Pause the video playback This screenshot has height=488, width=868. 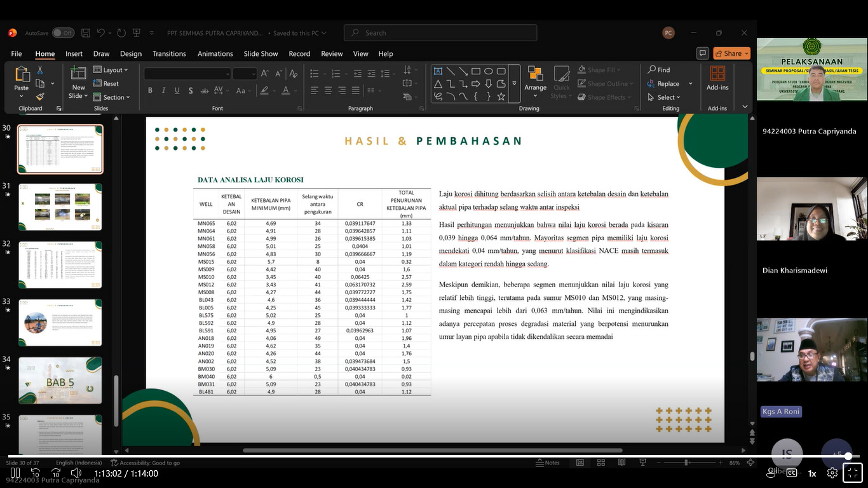pyautogui.click(x=15, y=473)
